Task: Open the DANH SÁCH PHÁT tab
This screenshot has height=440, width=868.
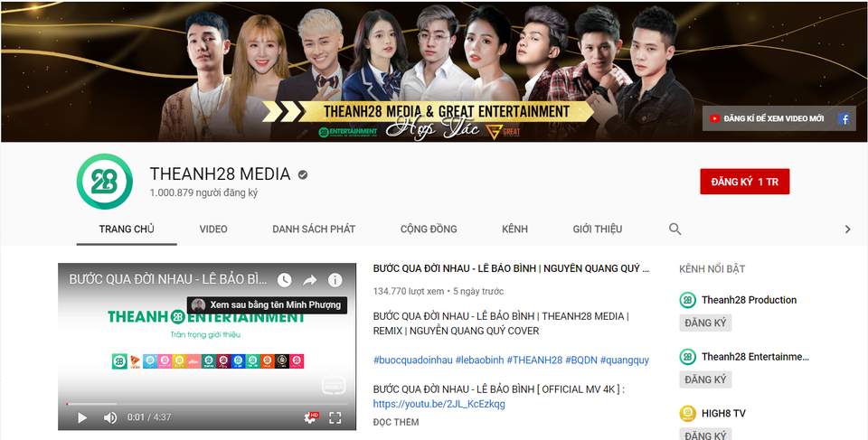Action: coord(314,229)
